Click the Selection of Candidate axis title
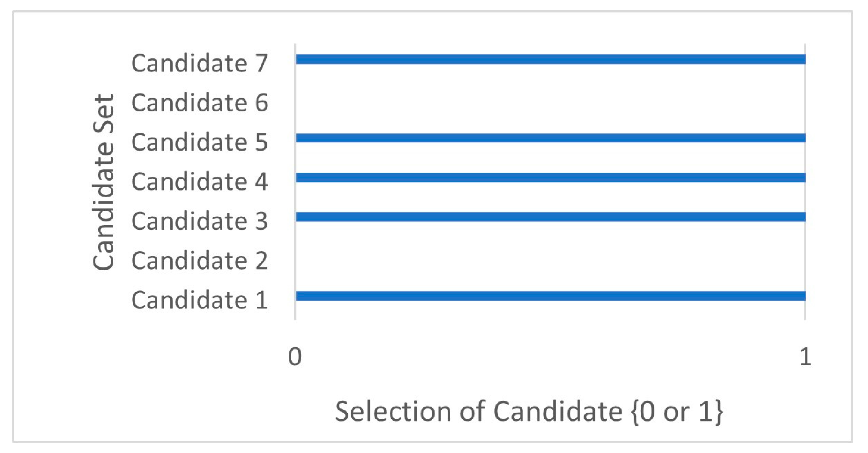 pyautogui.click(x=529, y=412)
